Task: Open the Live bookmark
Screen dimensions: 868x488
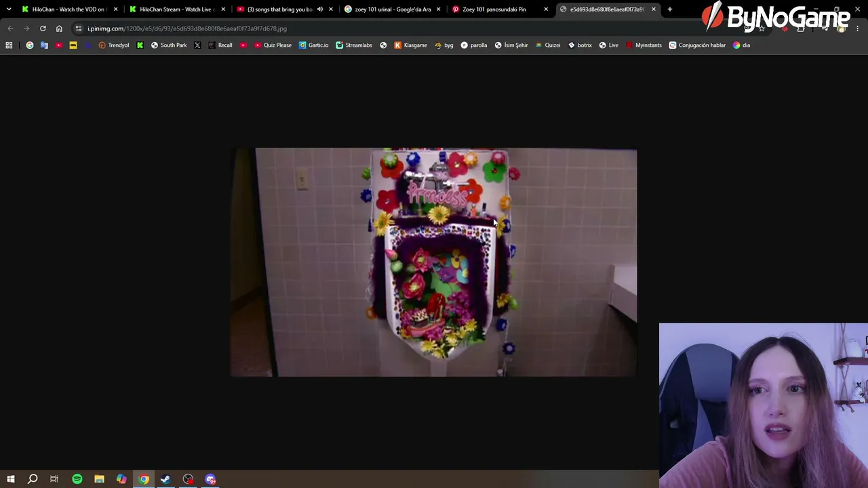Action: [x=608, y=45]
